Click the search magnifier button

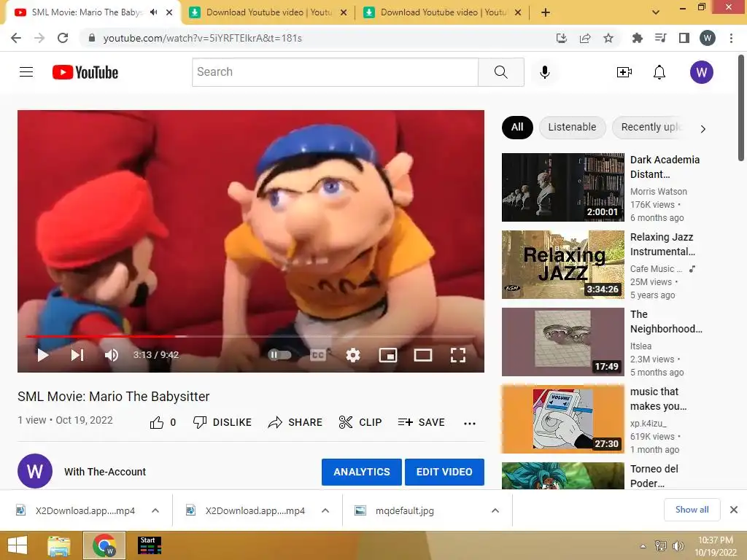click(500, 72)
